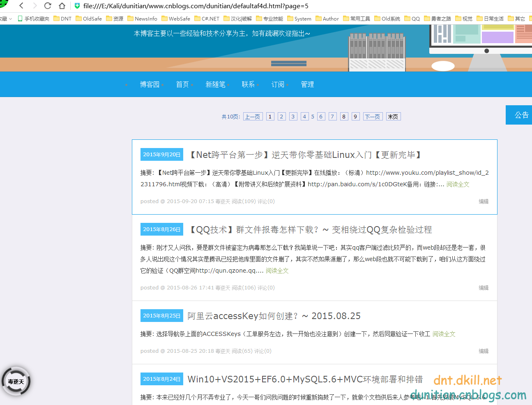The image size is (532, 405).
Task: Jump to page 2 in pagination
Action: point(281,116)
